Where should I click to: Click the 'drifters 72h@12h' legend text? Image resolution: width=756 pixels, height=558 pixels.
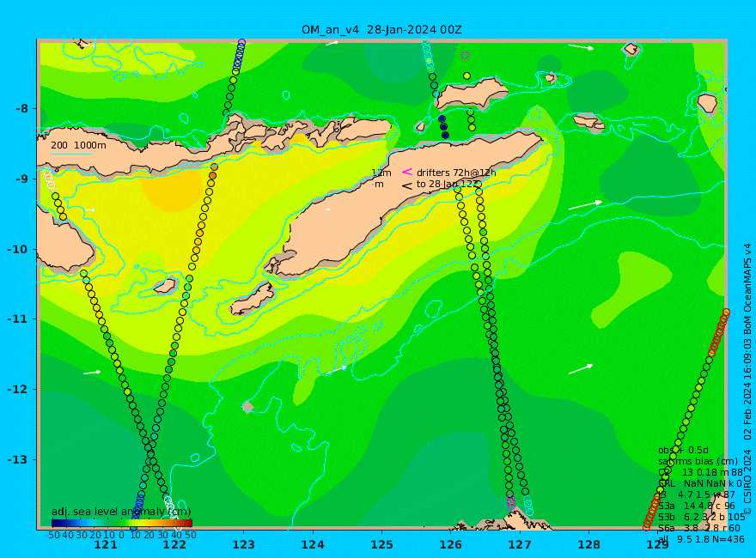coord(456,173)
